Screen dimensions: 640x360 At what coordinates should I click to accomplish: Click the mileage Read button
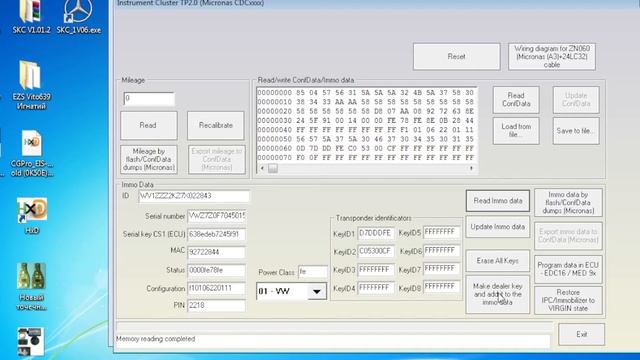tap(149, 125)
